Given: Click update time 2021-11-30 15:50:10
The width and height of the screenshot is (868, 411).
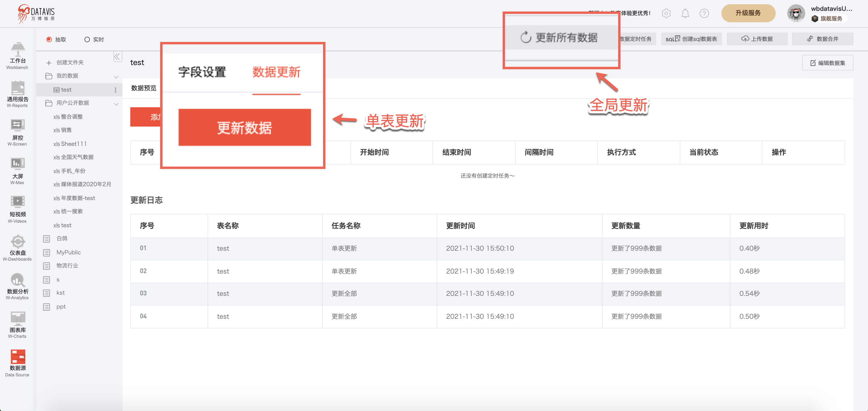Looking at the screenshot, I should (480, 248).
